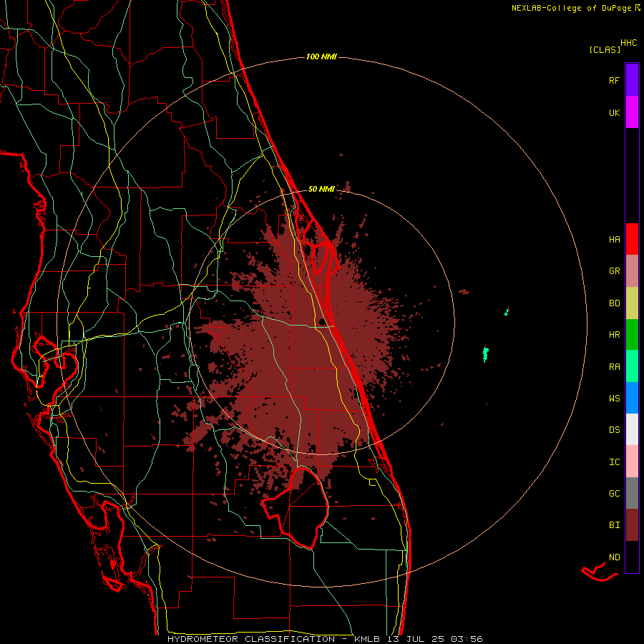Screen dimensions: 644x644
Task: Click the red lake outline below the echoes
Action: tap(296, 507)
